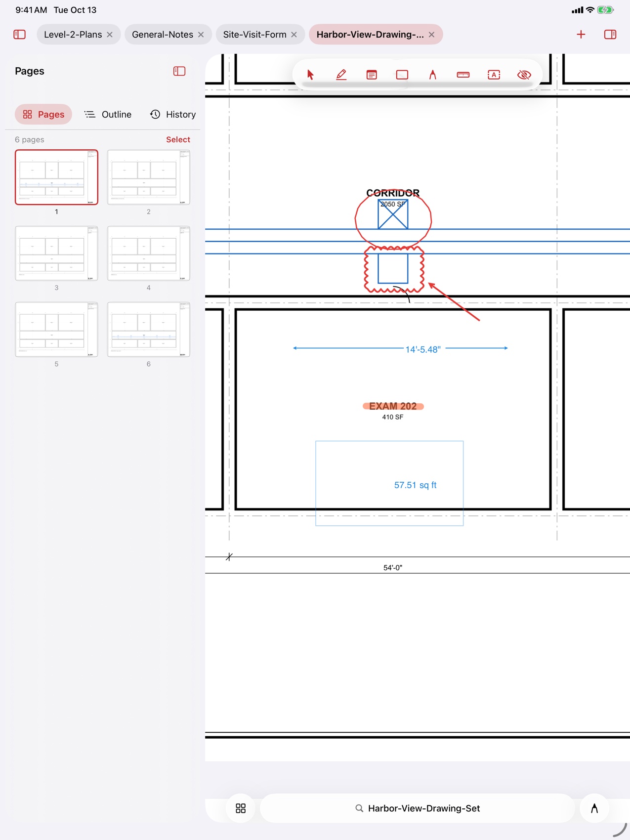The image size is (630, 840).
Task: Close the Harbor-View-Drawing tab
Action: tap(431, 35)
